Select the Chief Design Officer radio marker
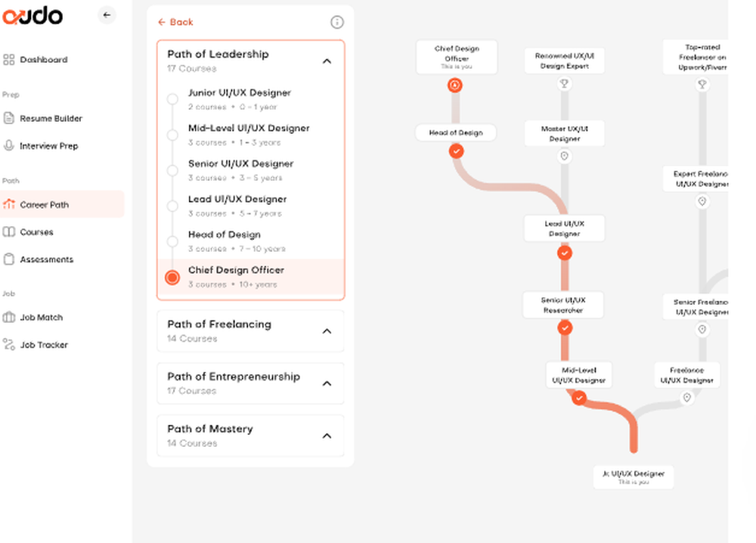The width and height of the screenshot is (756, 543). pyautogui.click(x=172, y=278)
